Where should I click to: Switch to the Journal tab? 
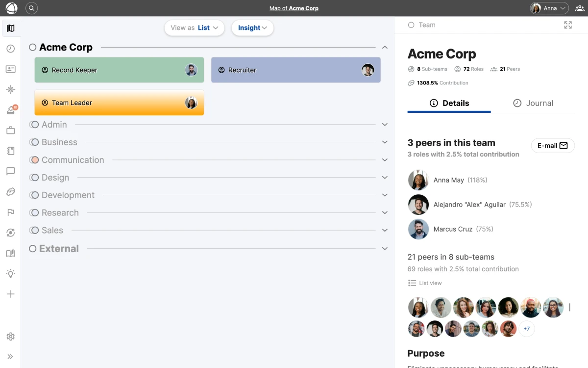point(534,103)
